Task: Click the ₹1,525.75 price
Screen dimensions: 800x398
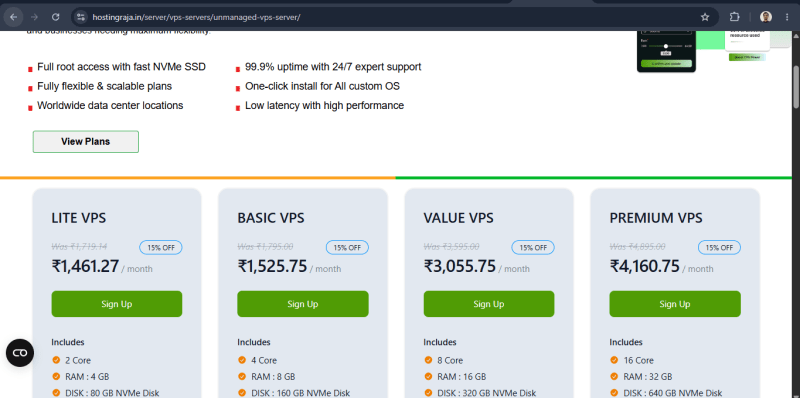Action: [272, 266]
